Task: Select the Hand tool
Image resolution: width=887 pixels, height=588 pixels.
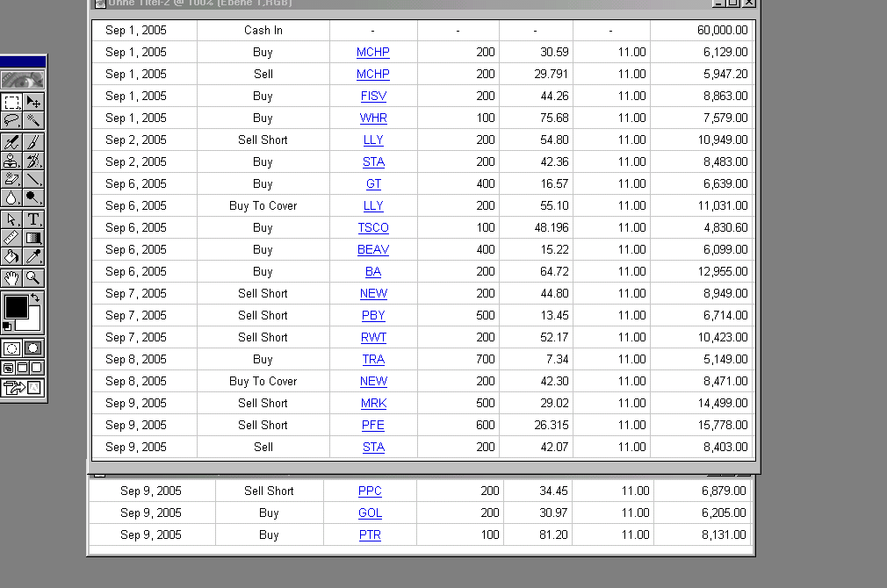Action: tap(12, 278)
